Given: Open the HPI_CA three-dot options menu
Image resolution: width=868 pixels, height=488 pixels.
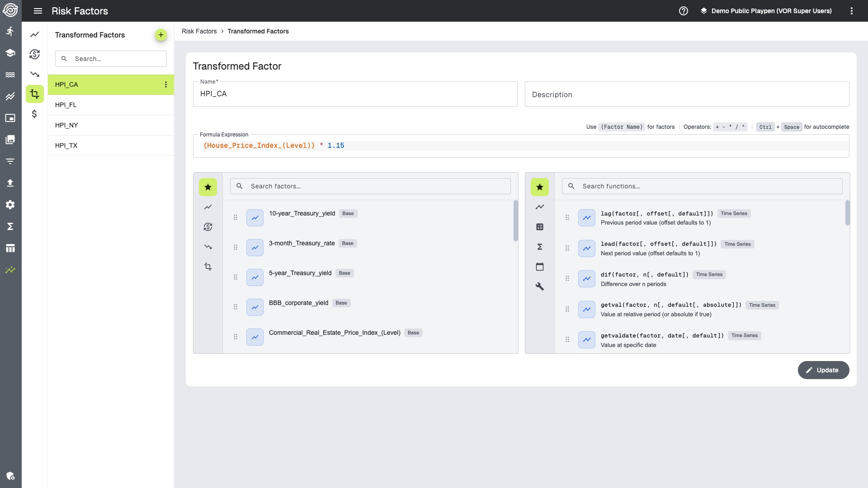Looking at the screenshot, I should 166,84.
